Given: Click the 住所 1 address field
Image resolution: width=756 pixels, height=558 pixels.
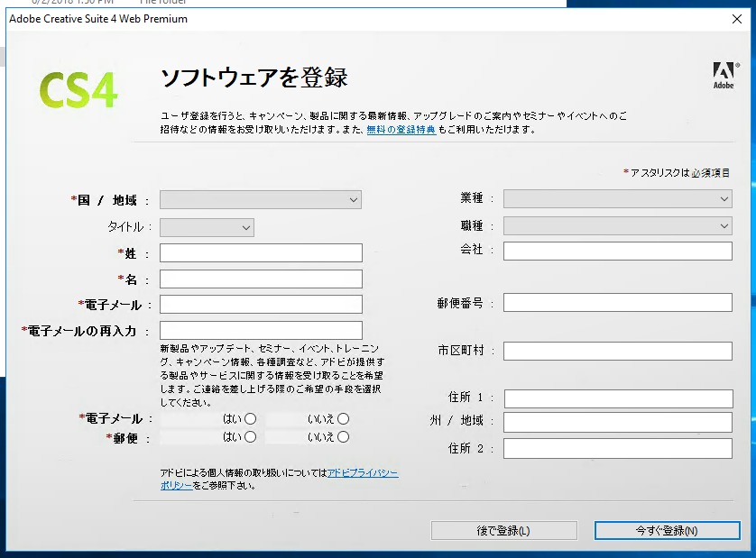Looking at the screenshot, I should pyautogui.click(x=619, y=398).
